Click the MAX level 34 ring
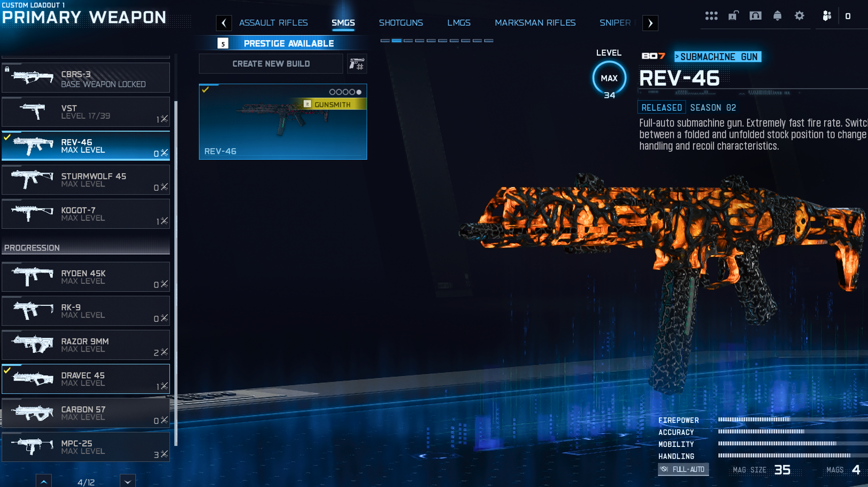The height and width of the screenshot is (487, 868). (609, 79)
